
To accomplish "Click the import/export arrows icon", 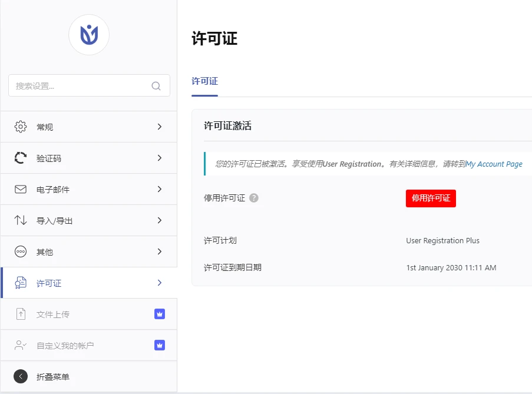I will click(x=20, y=220).
